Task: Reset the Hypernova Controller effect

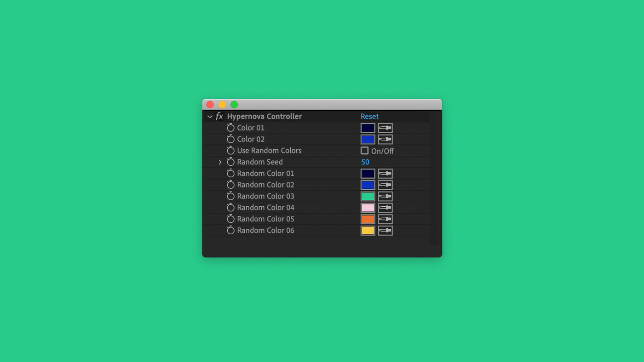Action: [x=369, y=116]
